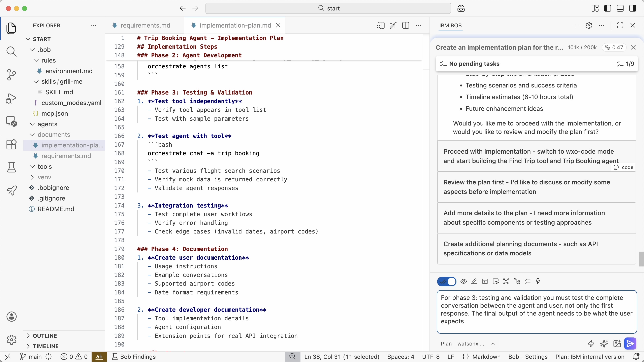This screenshot has height=362, width=644.
Task: Expand the venv folder
Action: click(x=44, y=177)
